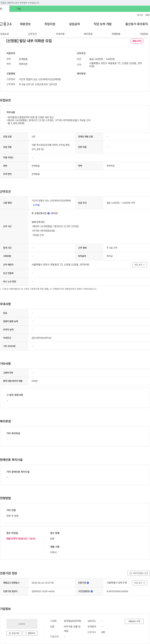Add company to 관심기업
Image resolution: width=150 pixels, height=644 pixels.
coord(14,633)
